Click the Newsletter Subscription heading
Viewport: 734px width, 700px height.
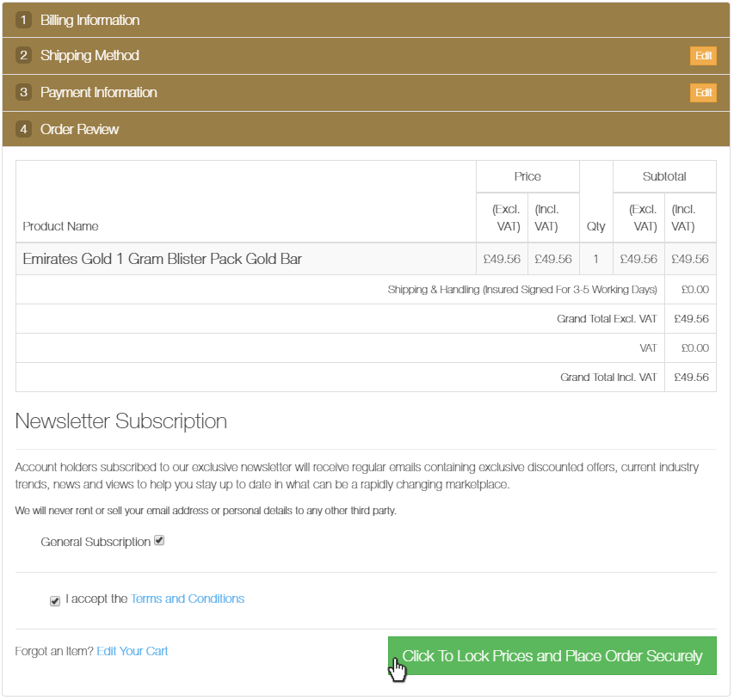tap(121, 421)
